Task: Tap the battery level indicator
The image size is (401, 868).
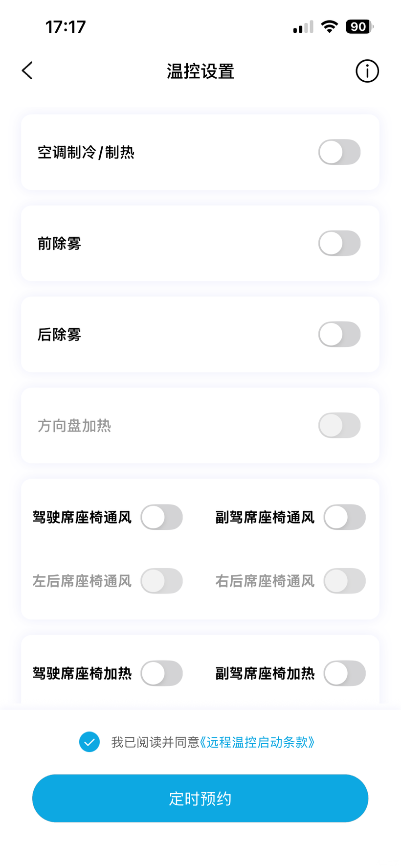Action: click(359, 26)
